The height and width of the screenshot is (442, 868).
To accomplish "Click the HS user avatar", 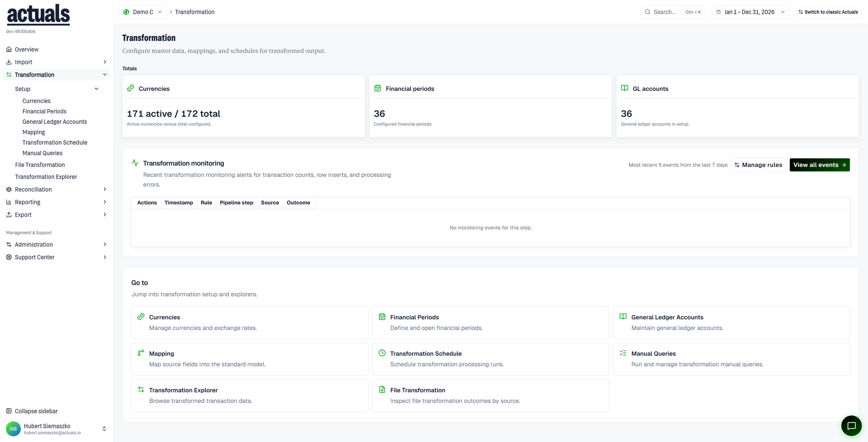I will [14, 429].
